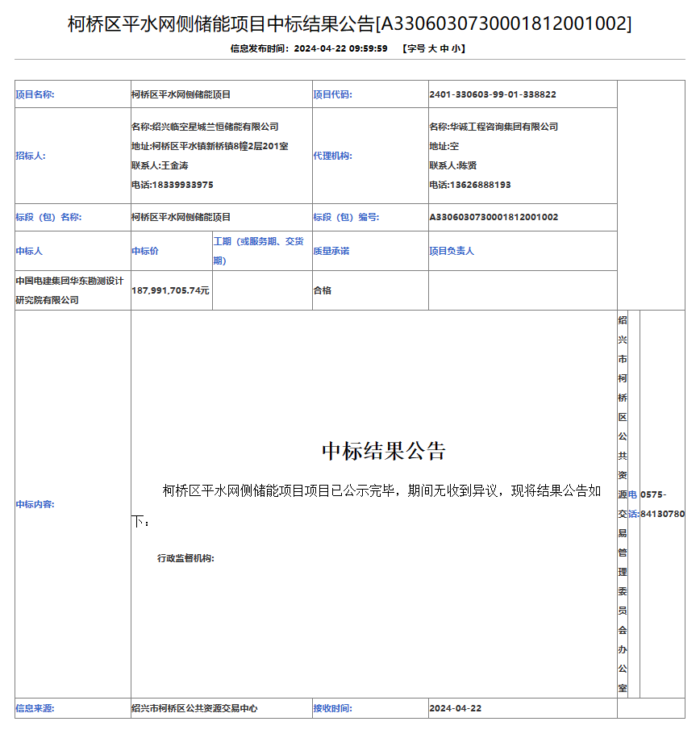Viewport: 700px width, 734px height.
Task: Set font size to 大 (large)
Action: (x=433, y=48)
